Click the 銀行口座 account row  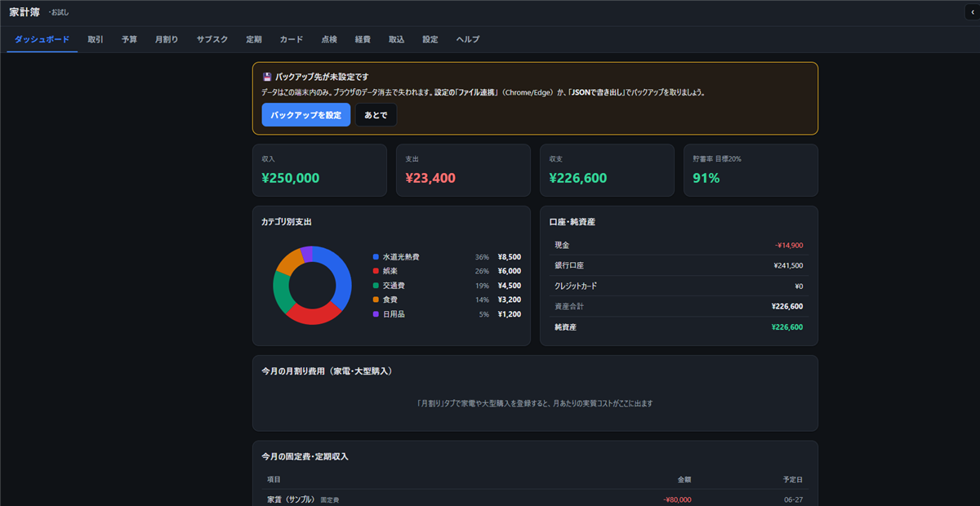tap(679, 265)
